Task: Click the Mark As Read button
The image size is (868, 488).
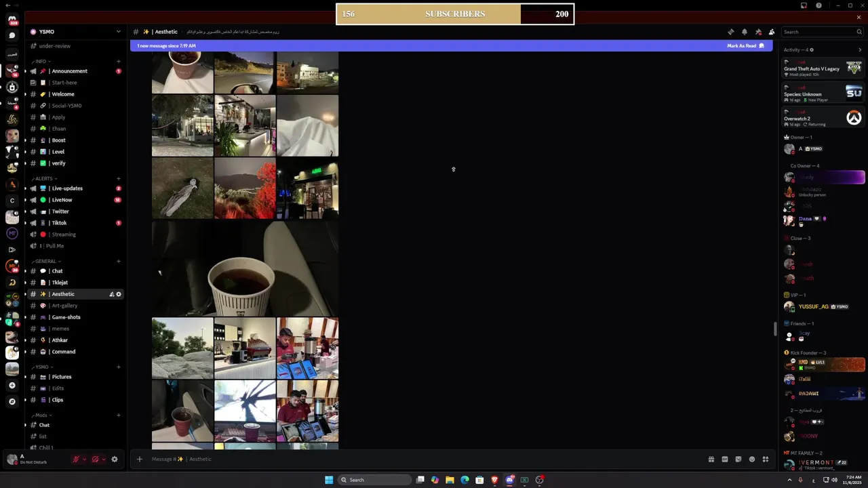Action: (x=745, y=45)
